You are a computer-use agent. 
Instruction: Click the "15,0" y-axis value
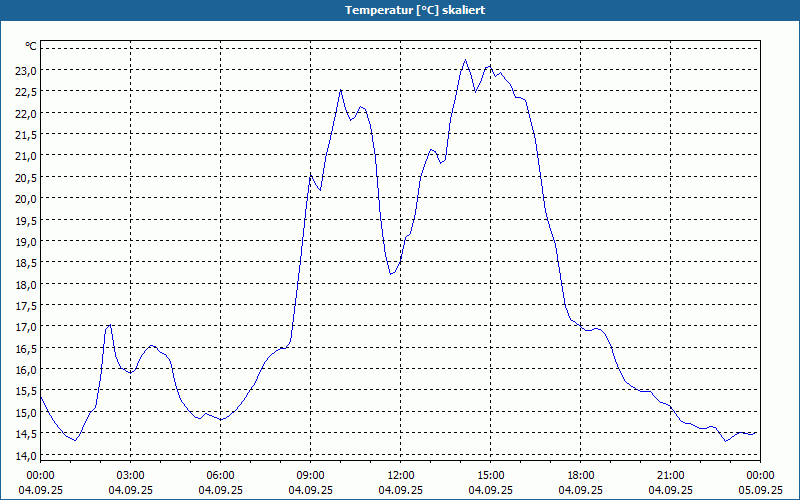coord(26,413)
